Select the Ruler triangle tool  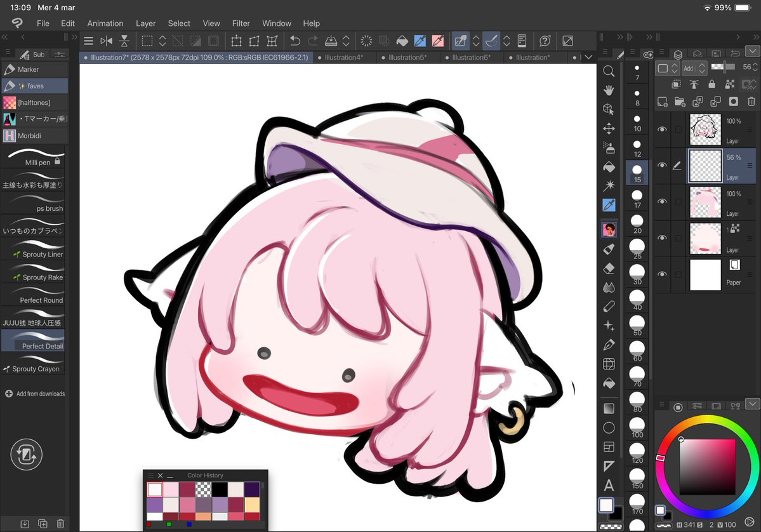609,466
